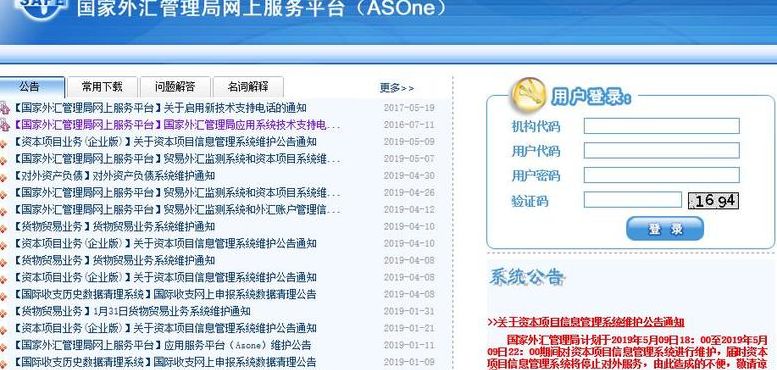
Task: Select the 名词解释 tab
Action: pos(248,87)
